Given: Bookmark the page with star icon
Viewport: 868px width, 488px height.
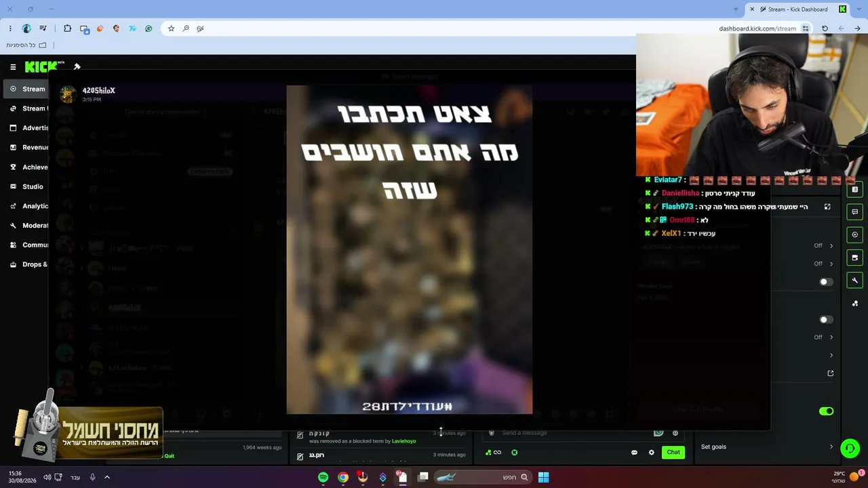Looking at the screenshot, I should (171, 28).
